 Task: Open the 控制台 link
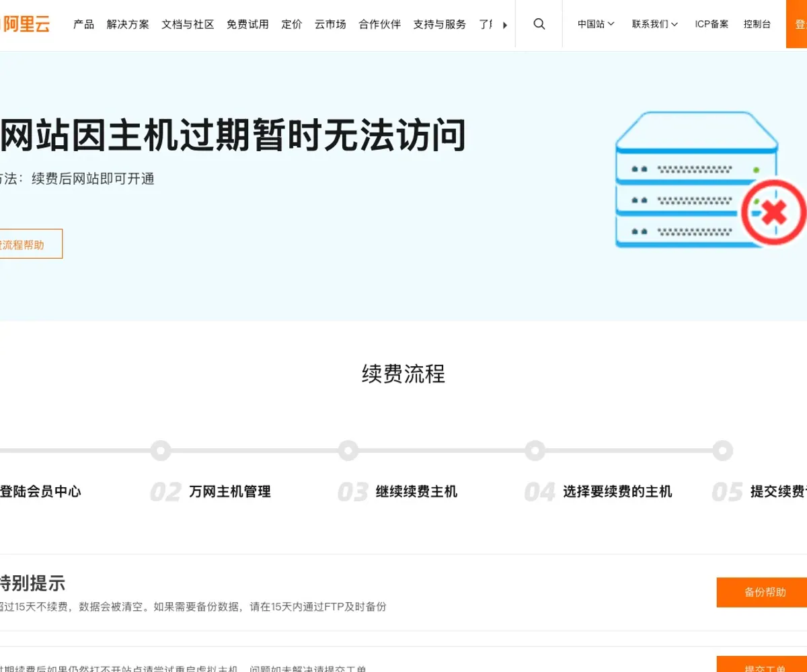757,24
